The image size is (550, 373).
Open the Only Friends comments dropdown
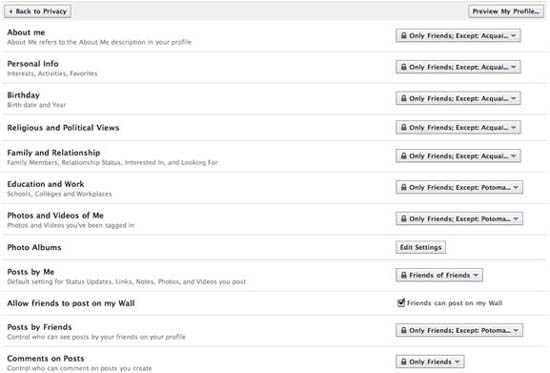(430, 361)
